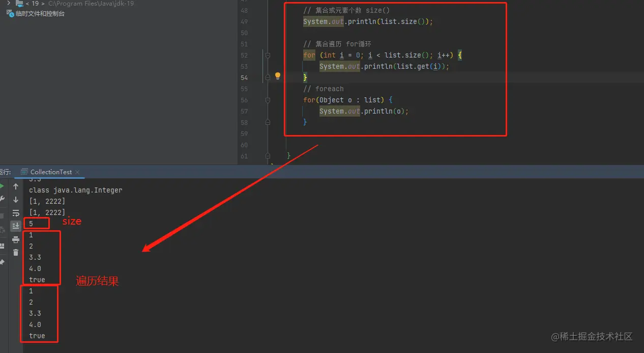Close the CollectionTest run tab

[78, 172]
